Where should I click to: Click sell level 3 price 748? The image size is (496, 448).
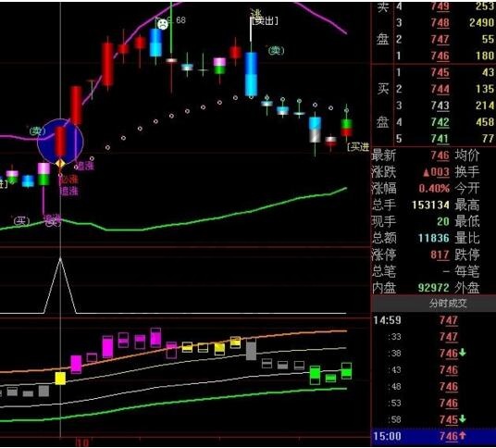click(x=440, y=22)
